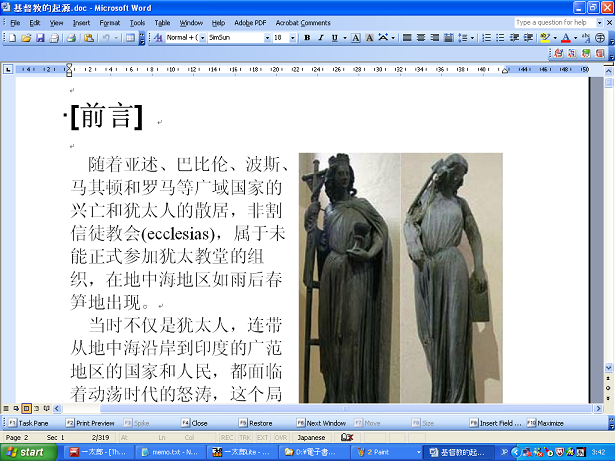The width and height of the screenshot is (615, 461).
Task: Center-align the paragraph text
Action: (421, 38)
